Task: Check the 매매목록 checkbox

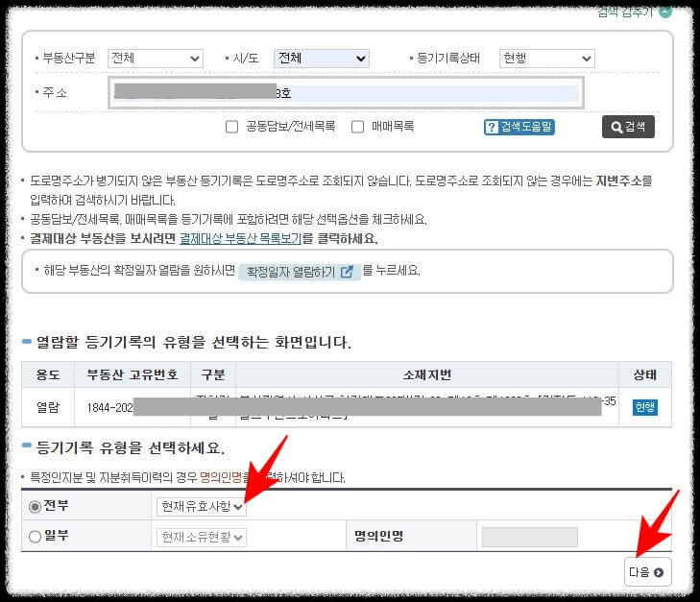Action: coord(357,127)
